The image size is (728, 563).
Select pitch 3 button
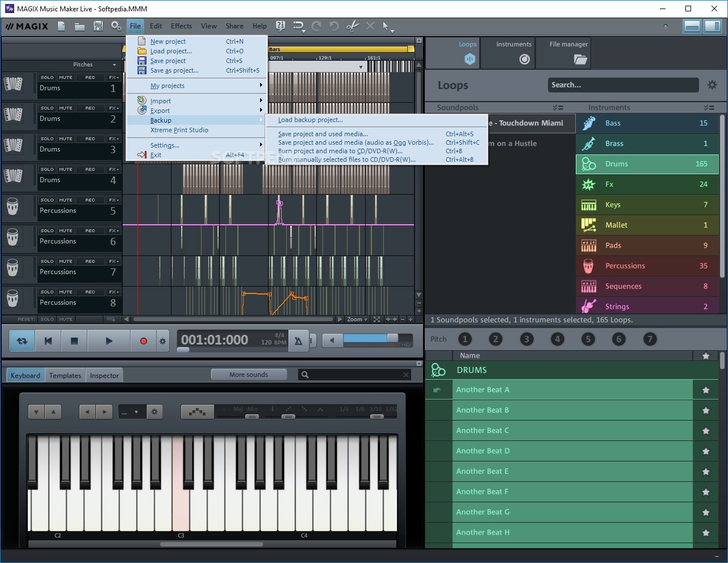(x=526, y=339)
